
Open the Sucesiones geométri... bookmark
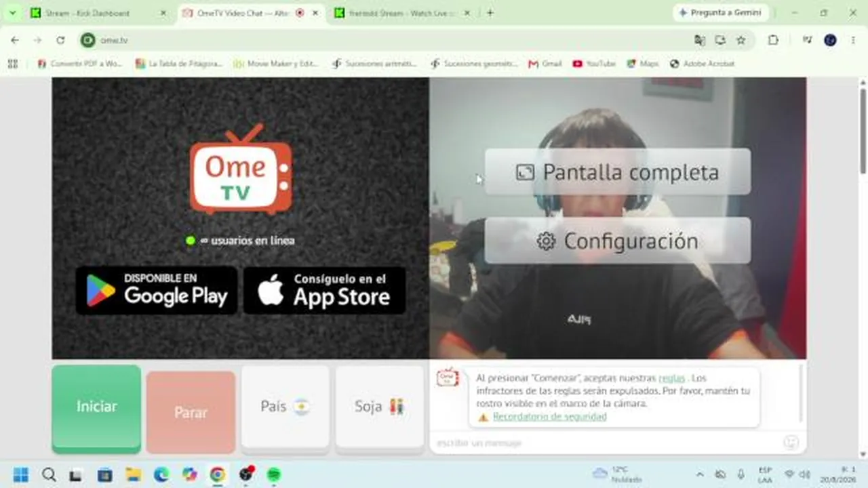click(473, 64)
